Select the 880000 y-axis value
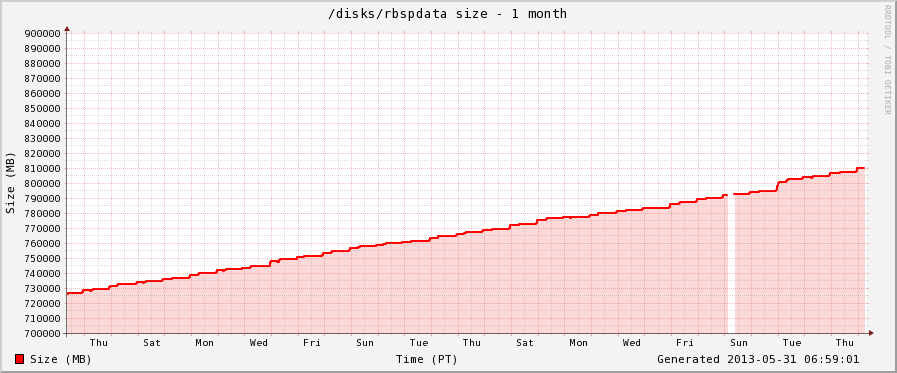Viewport: 897px width, 373px height. (x=42, y=64)
